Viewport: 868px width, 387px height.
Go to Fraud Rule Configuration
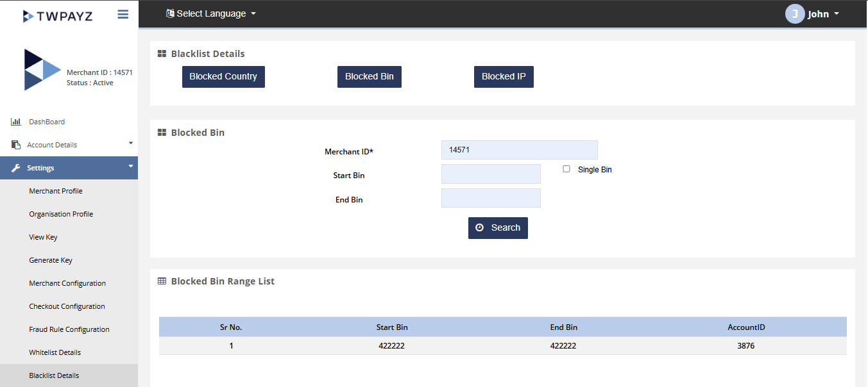(69, 329)
